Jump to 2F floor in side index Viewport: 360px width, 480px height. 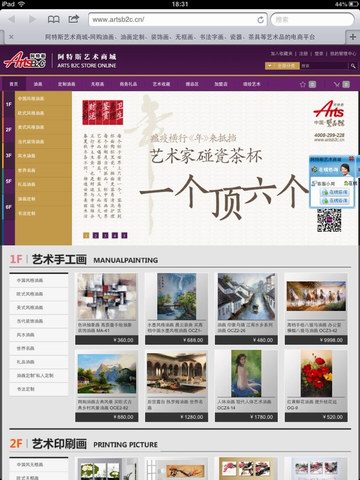8,129
